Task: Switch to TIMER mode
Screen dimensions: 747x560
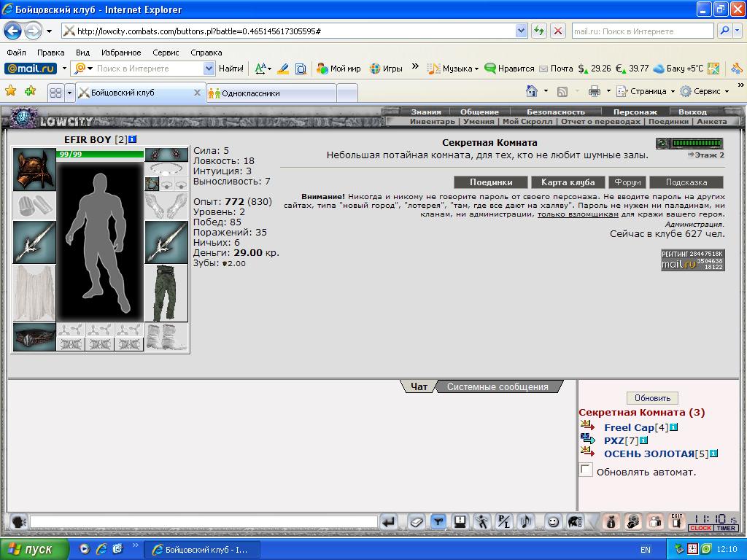Action: [x=725, y=528]
